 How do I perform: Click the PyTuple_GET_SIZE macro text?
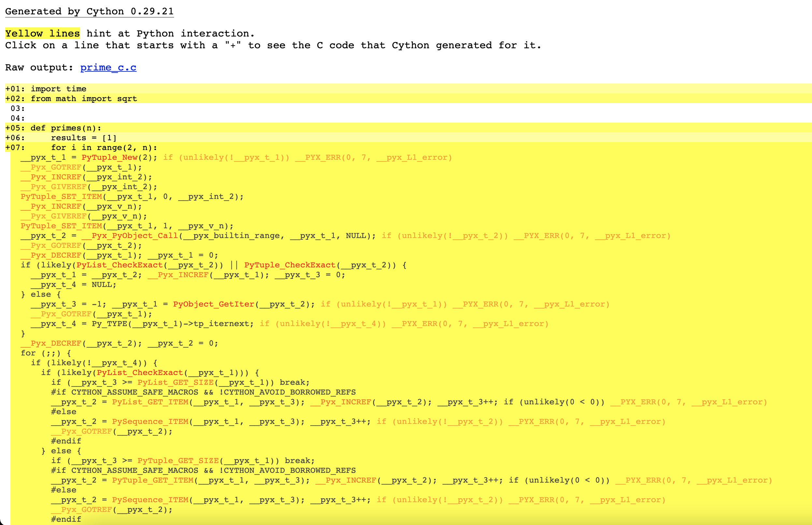click(178, 460)
